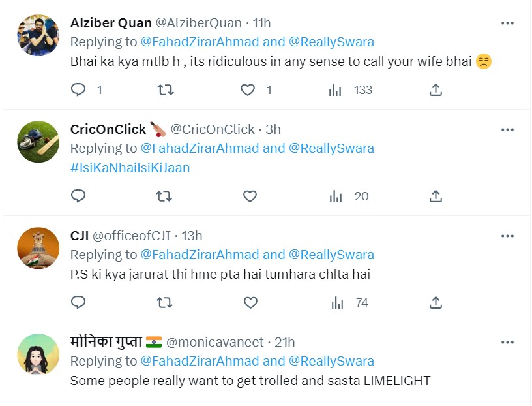Like CricOnClick's hashtag tweet
This screenshot has width=532, height=406.
(250, 196)
